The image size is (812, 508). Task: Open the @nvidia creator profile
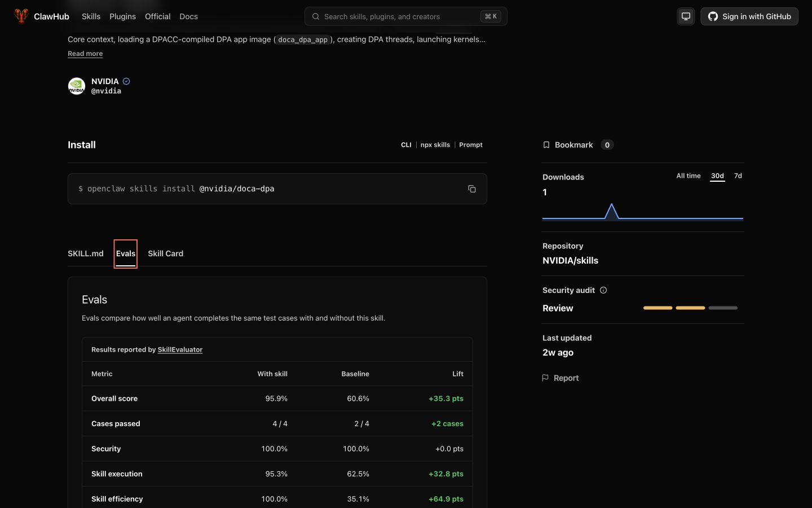pos(106,91)
